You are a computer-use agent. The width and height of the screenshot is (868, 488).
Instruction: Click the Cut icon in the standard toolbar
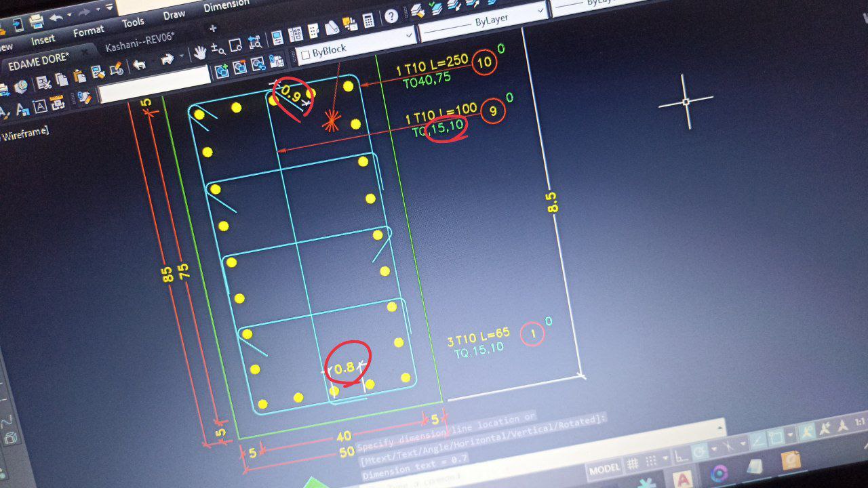click(x=45, y=83)
